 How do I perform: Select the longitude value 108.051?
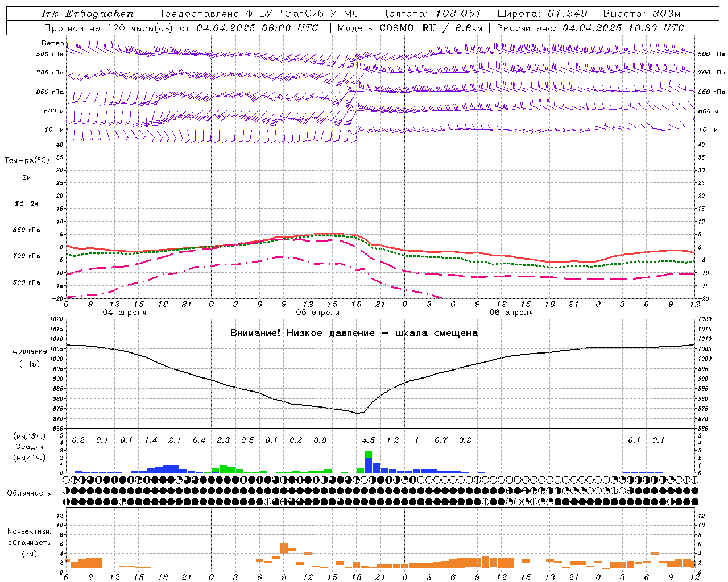tap(458, 14)
